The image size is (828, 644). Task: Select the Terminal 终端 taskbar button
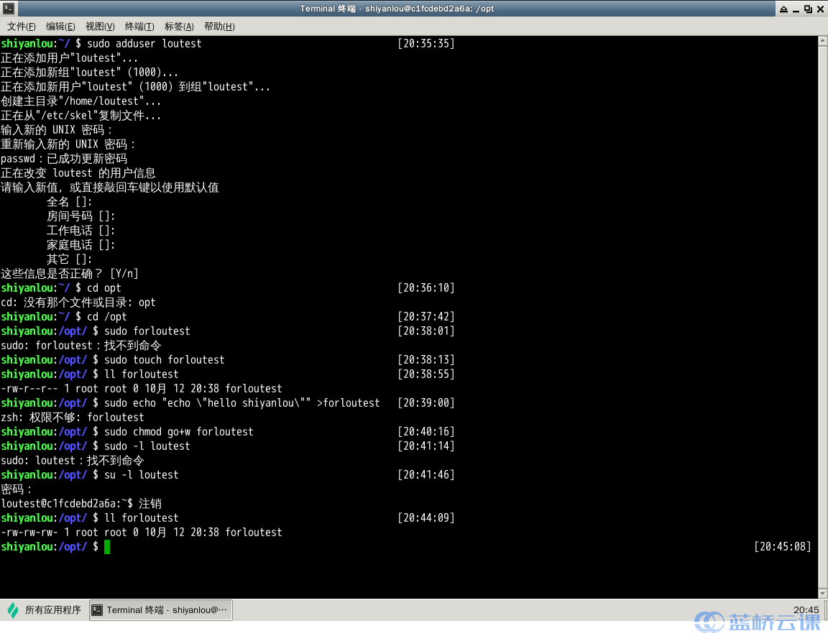[161, 609]
